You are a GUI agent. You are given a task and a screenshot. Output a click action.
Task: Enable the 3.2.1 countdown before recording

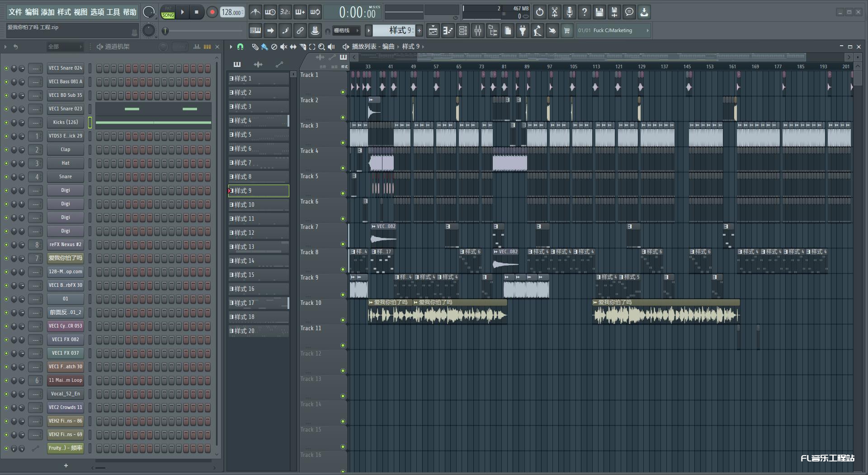285,12
